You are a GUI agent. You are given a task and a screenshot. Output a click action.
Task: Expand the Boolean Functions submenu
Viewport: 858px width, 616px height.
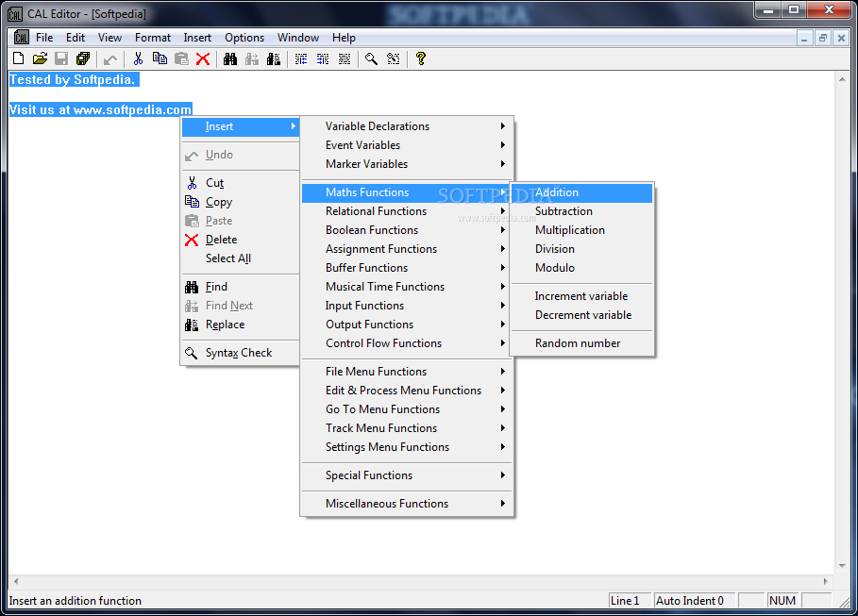click(x=407, y=230)
